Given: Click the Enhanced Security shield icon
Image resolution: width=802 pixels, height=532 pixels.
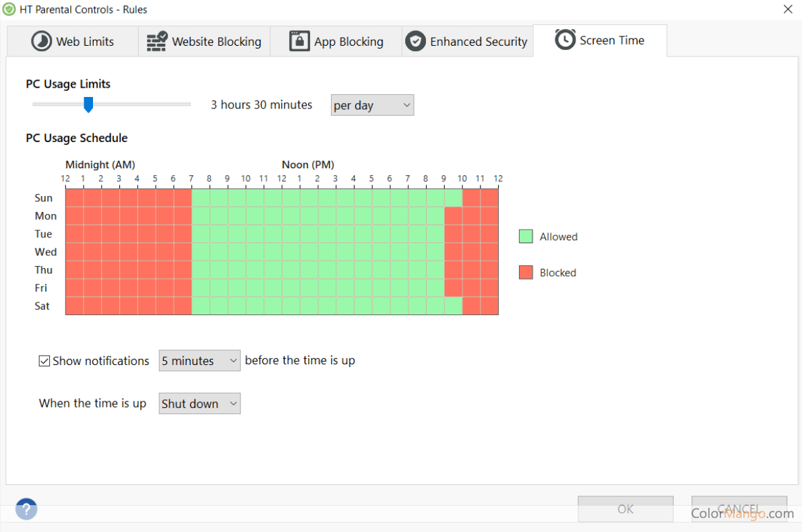Looking at the screenshot, I should coord(415,41).
